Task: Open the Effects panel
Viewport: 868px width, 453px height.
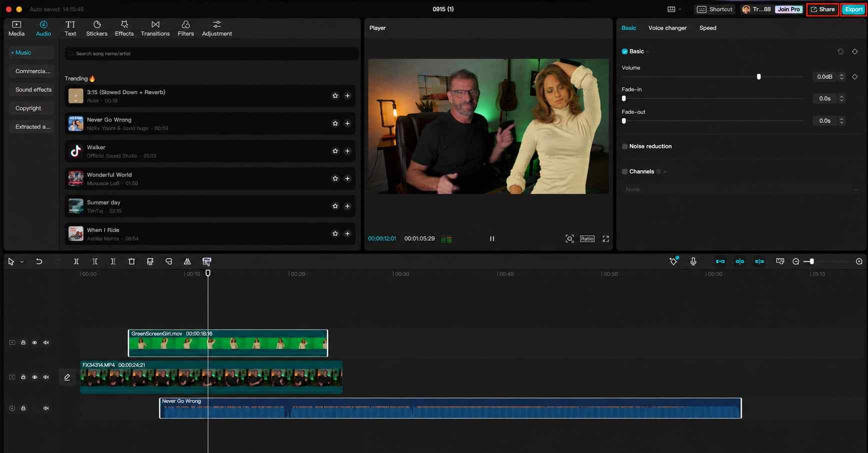Action: 124,28
